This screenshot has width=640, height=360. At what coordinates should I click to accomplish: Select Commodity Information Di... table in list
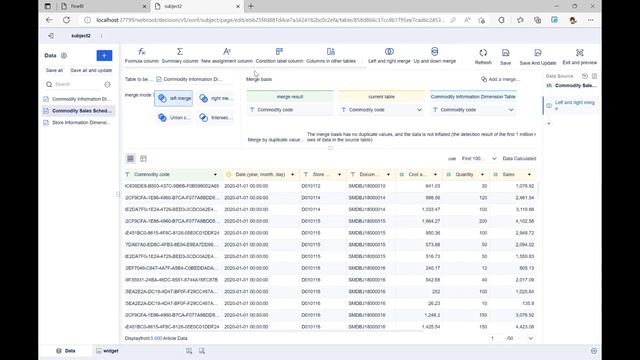(78, 99)
